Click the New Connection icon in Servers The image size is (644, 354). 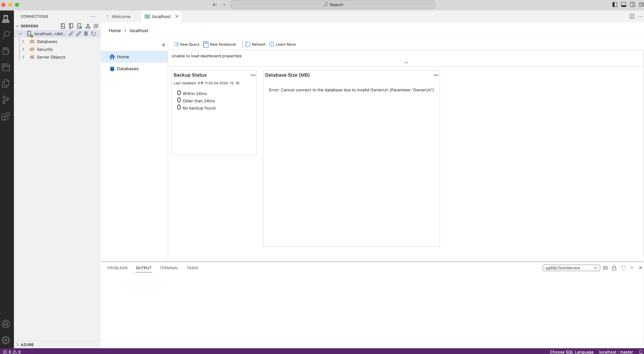pos(63,26)
